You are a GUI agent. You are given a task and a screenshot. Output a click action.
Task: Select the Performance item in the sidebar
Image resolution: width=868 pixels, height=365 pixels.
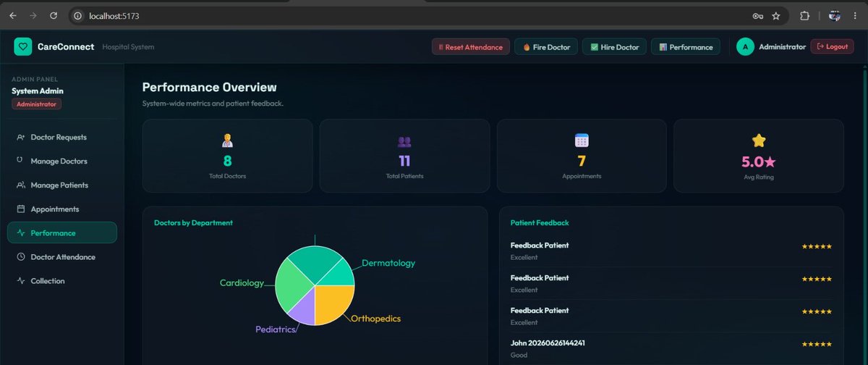click(62, 232)
